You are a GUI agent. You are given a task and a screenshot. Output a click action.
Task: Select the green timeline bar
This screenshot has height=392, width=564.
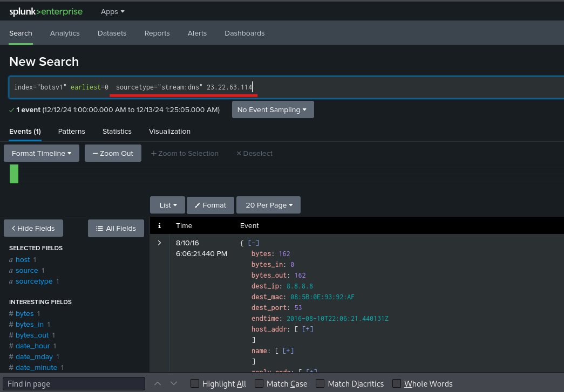coord(14,174)
